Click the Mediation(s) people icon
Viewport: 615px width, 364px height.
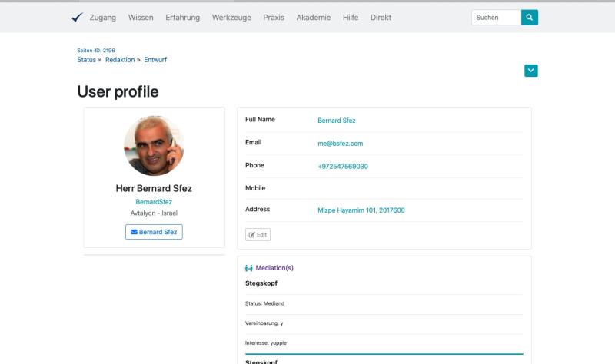point(248,268)
